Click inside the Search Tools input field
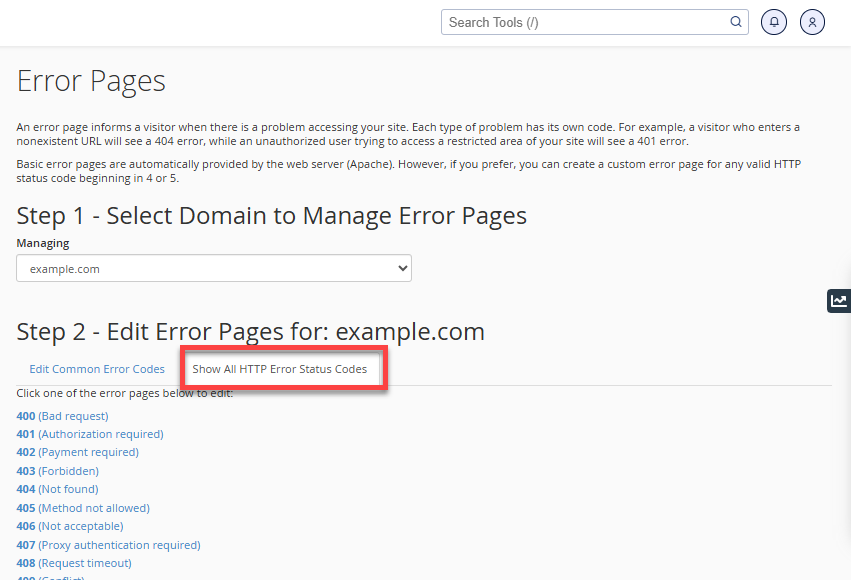Image resolution: width=851 pixels, height=580 pixels. point(580,22)
